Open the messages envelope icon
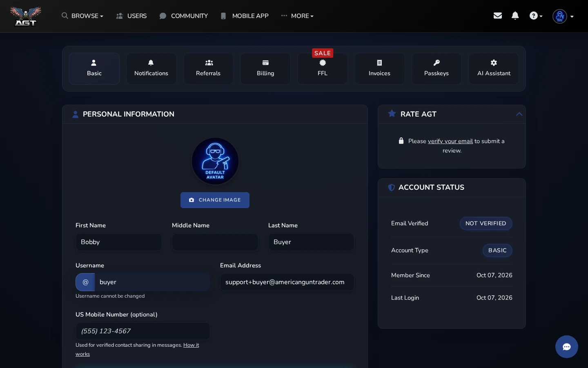This screenshot has width=588, height=368. tap(497, 16)
